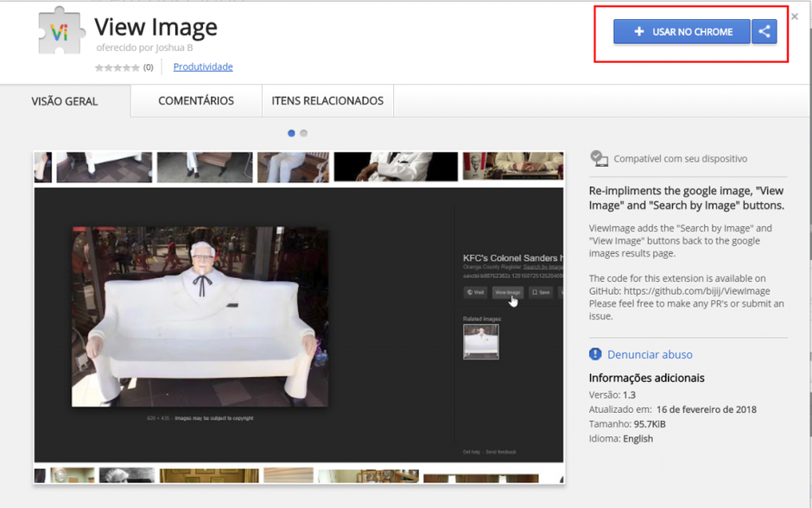Open the Visão Geral tab
Screen dimensions: 812x508
coord(65,101)
